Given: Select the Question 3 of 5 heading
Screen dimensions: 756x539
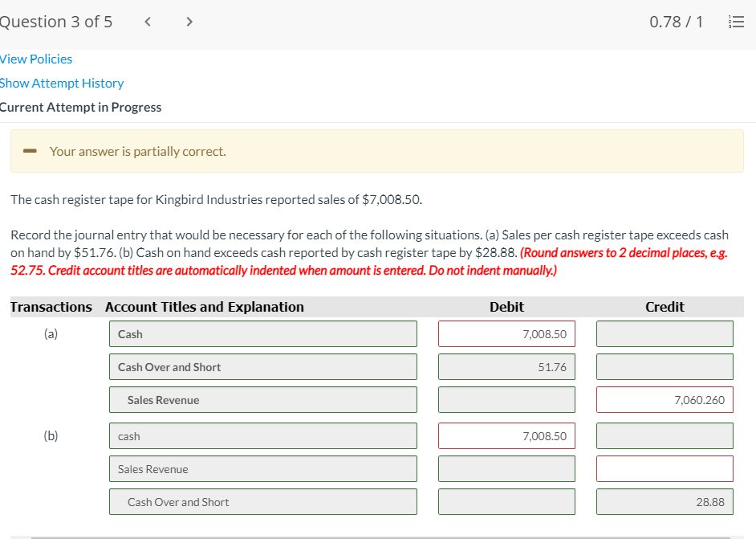Looking at the screenshot, I should pyautogui.click(x=56, y=22).
